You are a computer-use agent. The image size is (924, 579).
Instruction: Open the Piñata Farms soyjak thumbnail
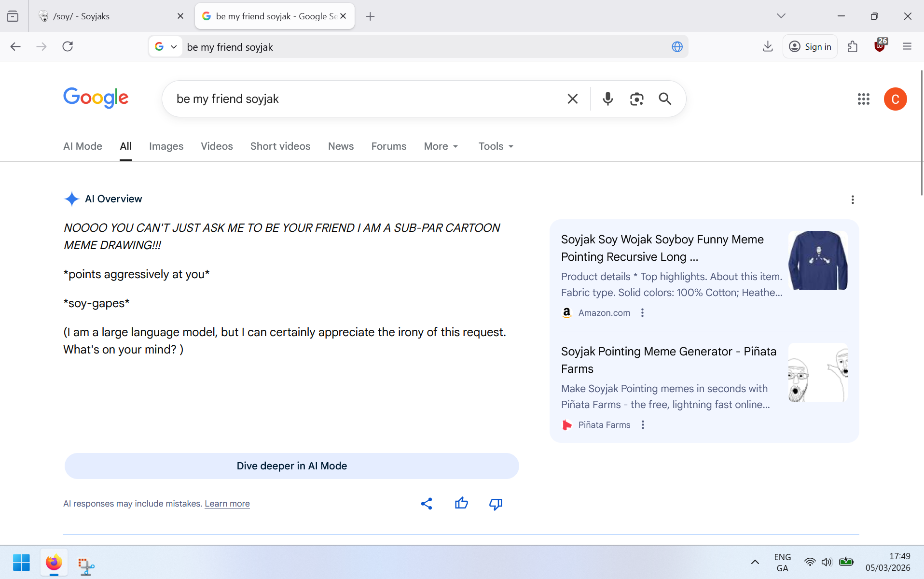click(x=817, y=373)
